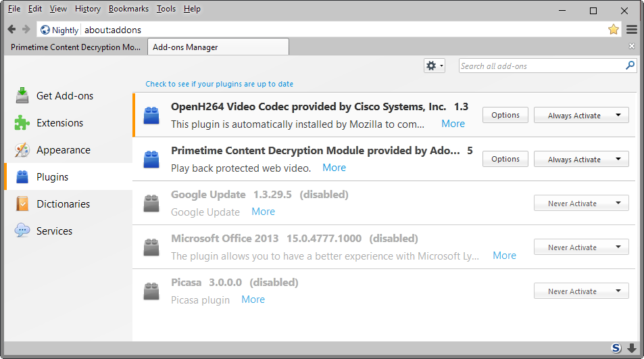Click the Services speech bubble icon
This screenshot has height=359, width=644.
coord(22,231)
